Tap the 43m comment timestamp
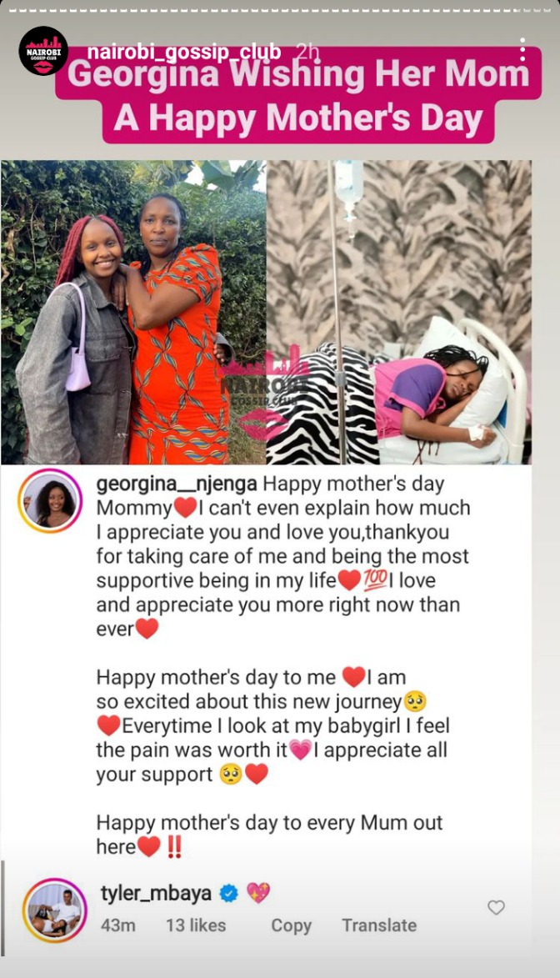The width and height of the screenshot is (560, 978). (x=117, y=925)
